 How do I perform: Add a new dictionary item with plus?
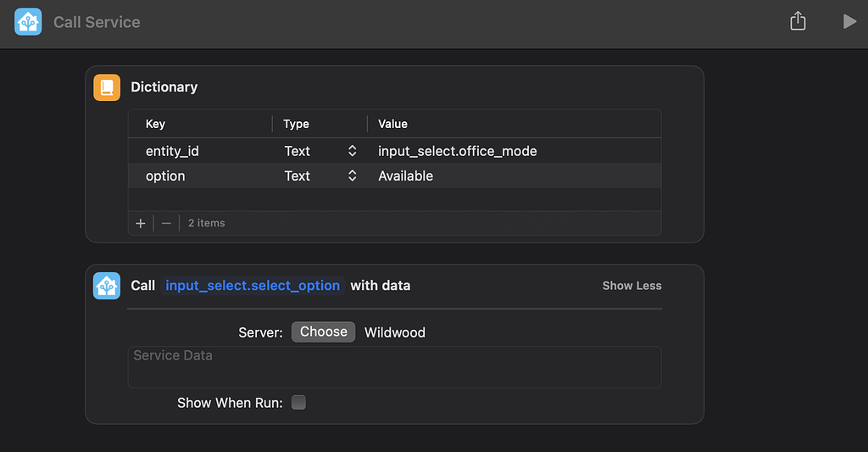point(141,223)
